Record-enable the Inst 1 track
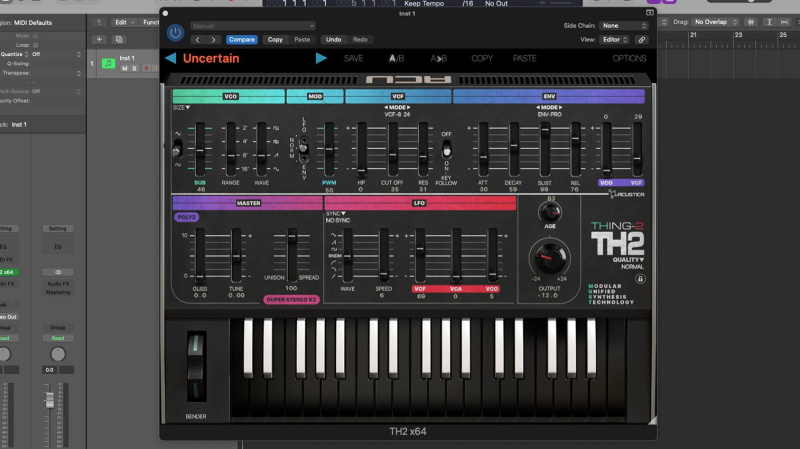Image resolution: width=800 pixels, height=449 pixels. 146,68
